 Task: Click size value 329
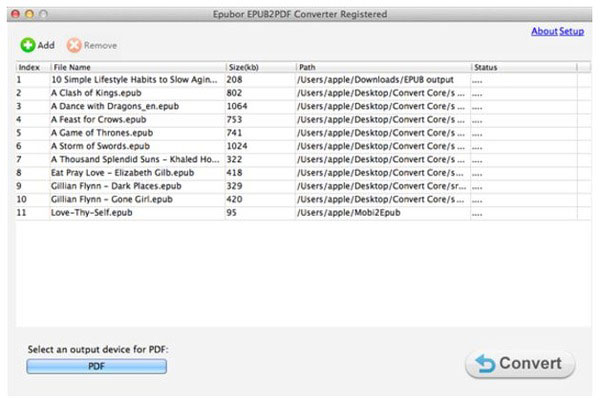[x=234, y=186]
